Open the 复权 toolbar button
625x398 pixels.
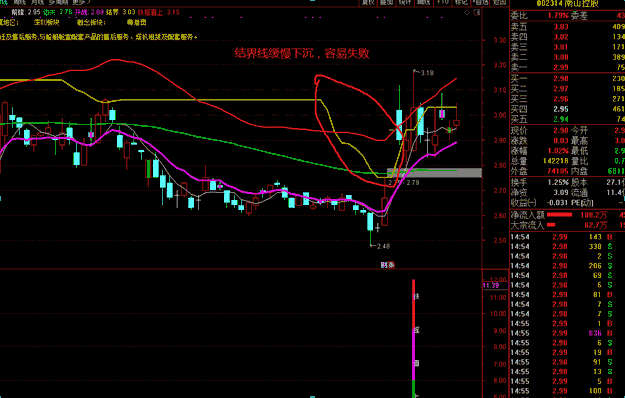point(368,2)
